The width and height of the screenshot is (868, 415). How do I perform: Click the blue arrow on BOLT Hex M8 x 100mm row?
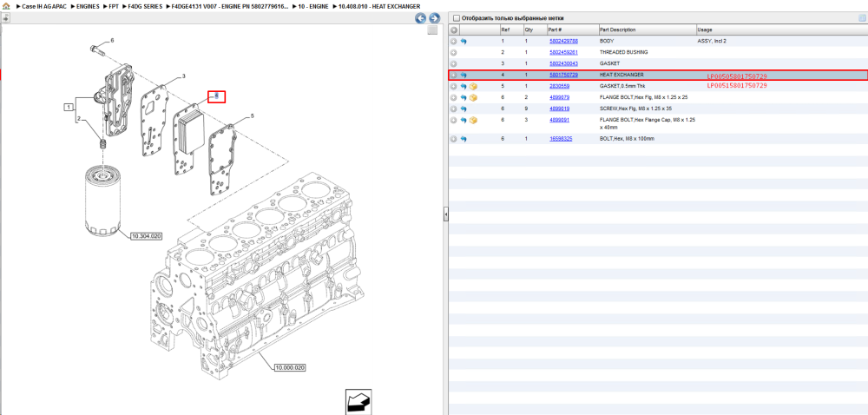464,139
